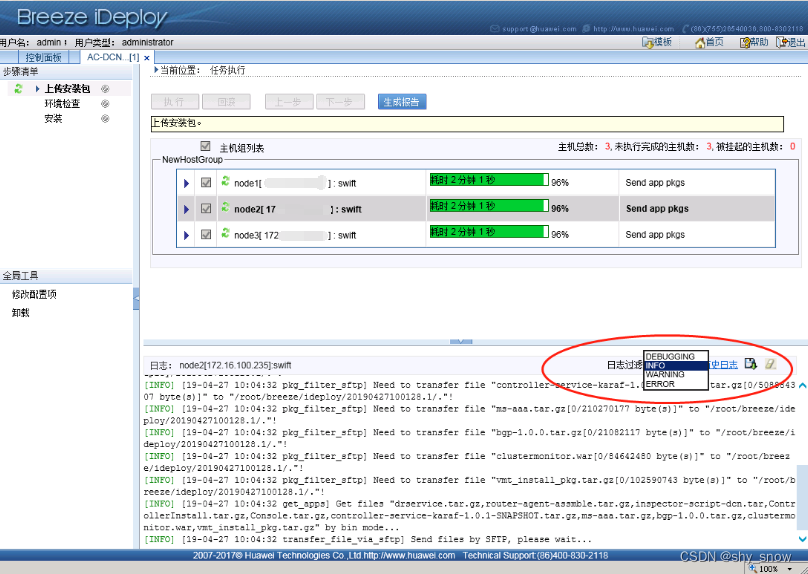Screen dimensions: 808x574
Task: Click the log scroll-up arrow
Action: tap(802, 386)
